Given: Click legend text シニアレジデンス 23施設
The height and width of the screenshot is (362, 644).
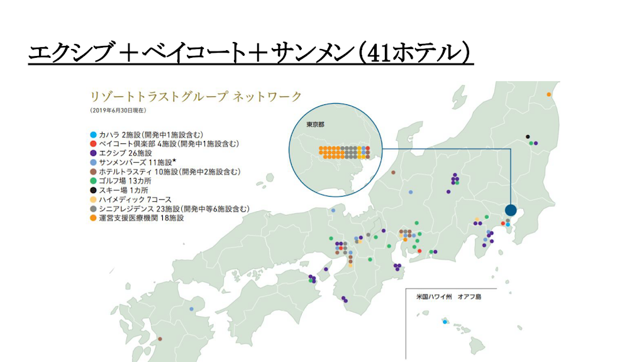Looking at the screenshot, I should (x=174, y=209).
